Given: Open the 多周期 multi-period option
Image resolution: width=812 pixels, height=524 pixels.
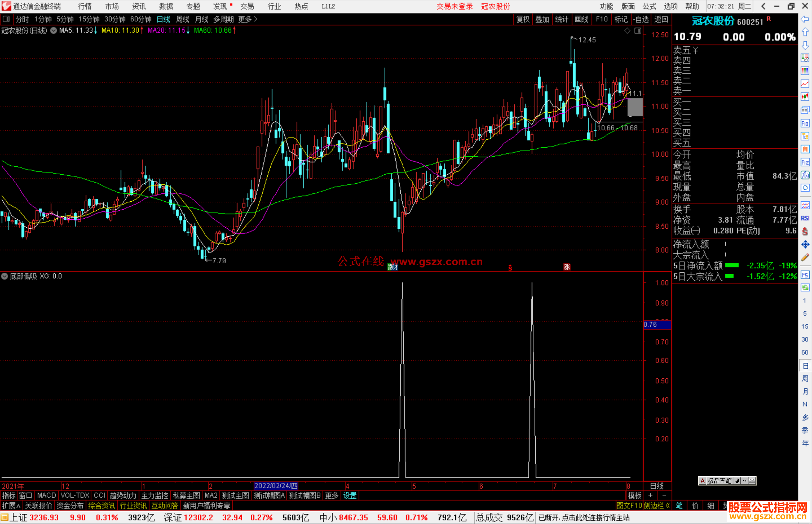Looking at the screenshot, I should [224, 19].
